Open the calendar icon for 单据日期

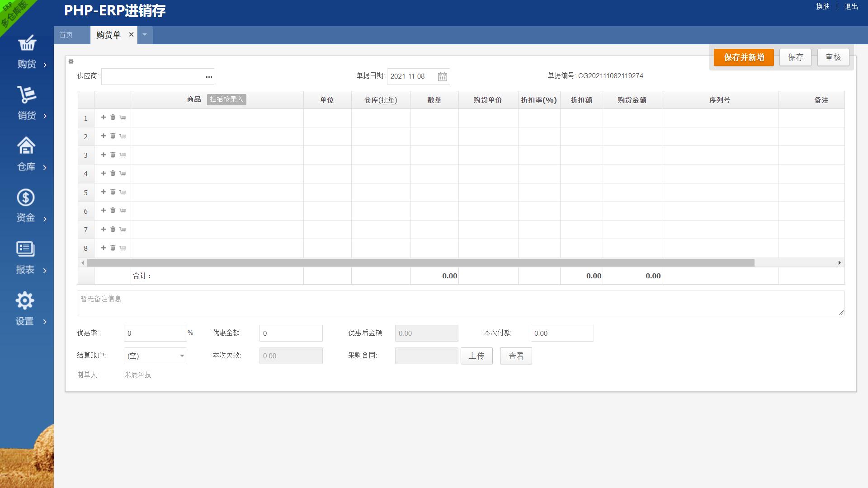point(443,76)
